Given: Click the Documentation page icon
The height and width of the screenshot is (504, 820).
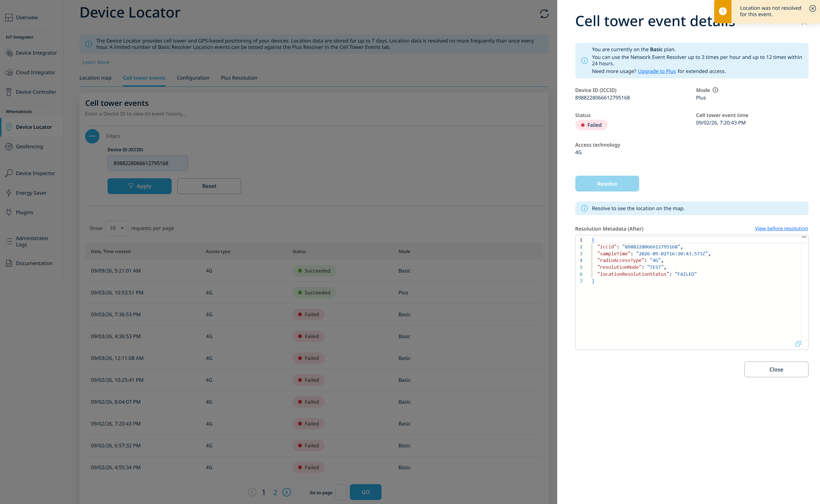Looking at the screenshot, I should pyautogui.click(x=9, y=263).
